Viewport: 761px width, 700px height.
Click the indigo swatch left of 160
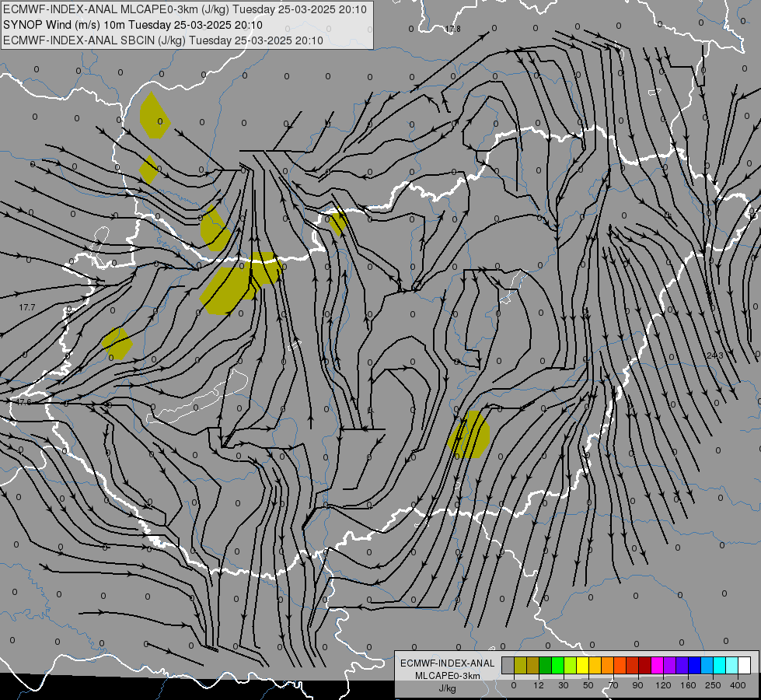(682, 665)
